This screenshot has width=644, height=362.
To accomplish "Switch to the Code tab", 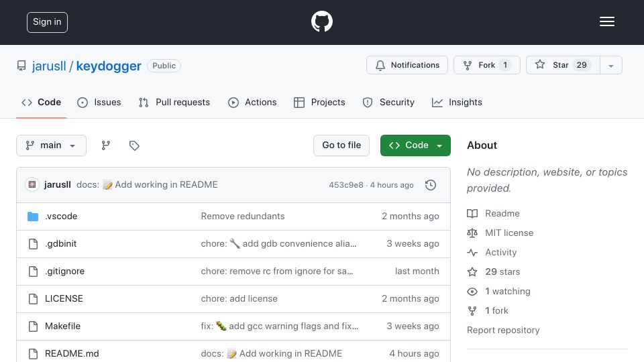I will [41, 102].
